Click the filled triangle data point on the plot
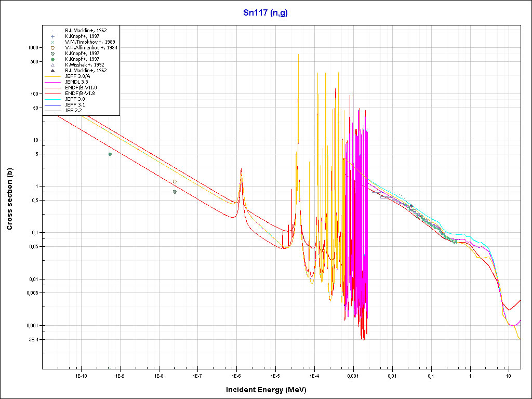The image size is (532, 399). [411, 206]
